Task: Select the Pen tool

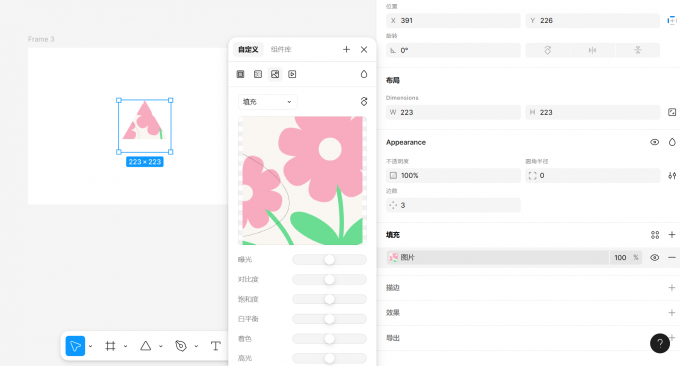Action: click(181, 346)
